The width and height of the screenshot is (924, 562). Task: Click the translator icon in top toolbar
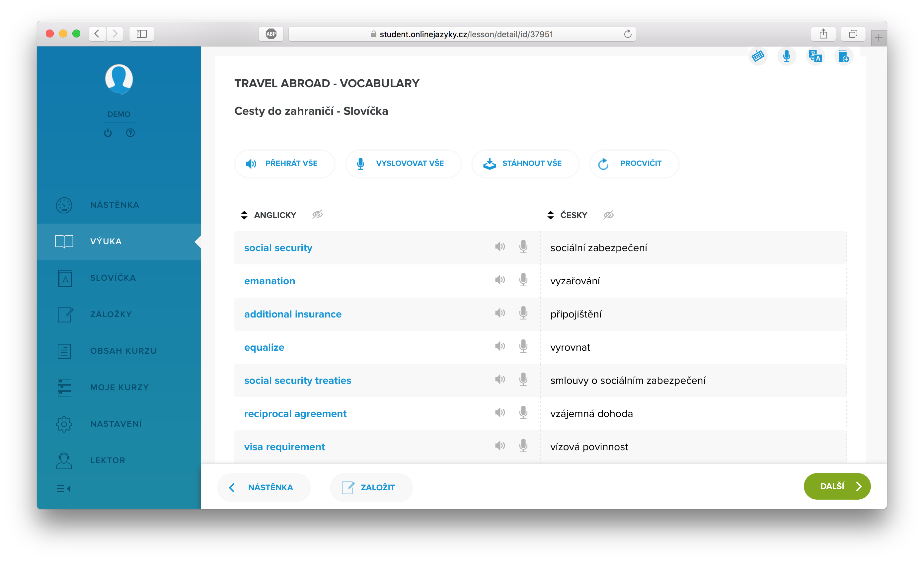coord(815,56)
